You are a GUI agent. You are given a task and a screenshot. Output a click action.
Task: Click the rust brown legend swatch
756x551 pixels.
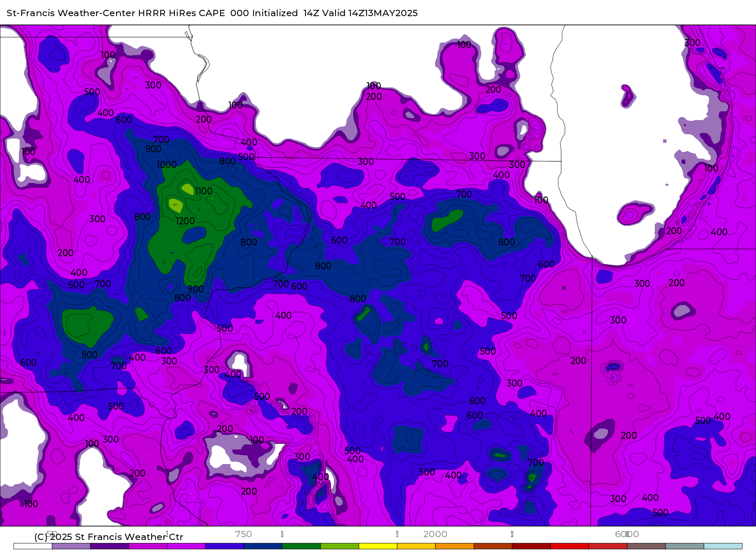click(x=493, y=546)
